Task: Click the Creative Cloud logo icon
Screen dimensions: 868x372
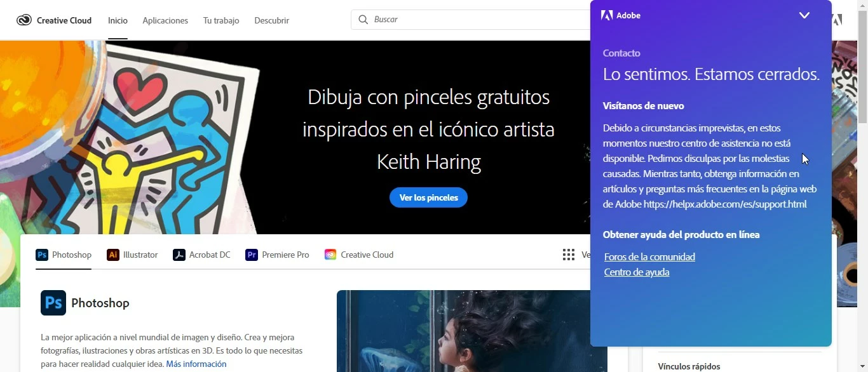Action: [24, 20]
